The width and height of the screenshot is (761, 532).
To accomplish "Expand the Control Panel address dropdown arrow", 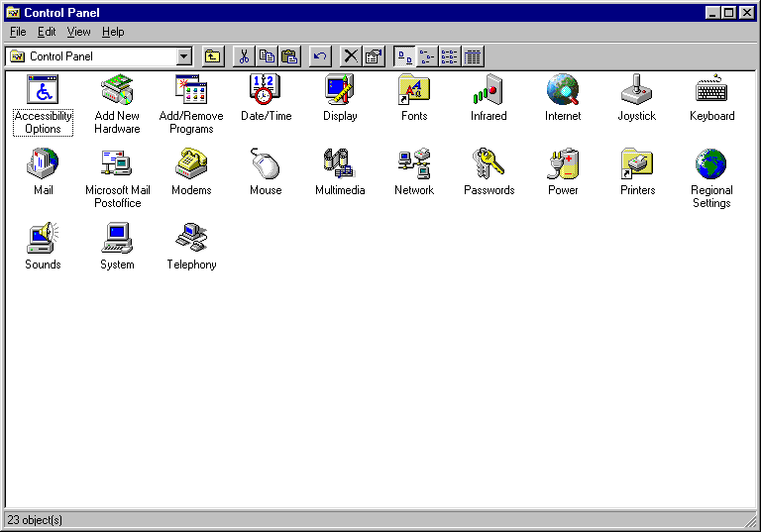I will coord(183,56).
